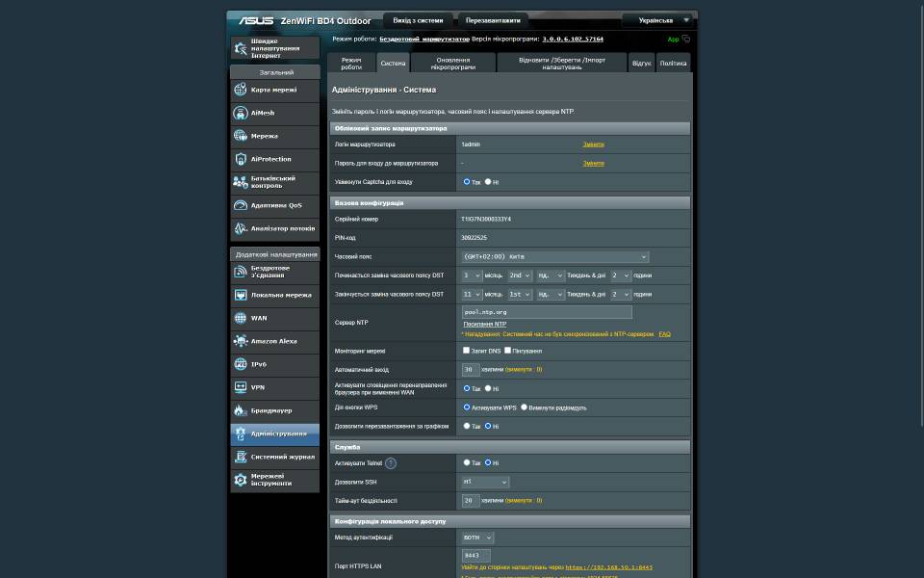Screen dimensions: 924x578
Task: Choose Вимкнути радіомодуль for WPS button
Action: point(525,407)
